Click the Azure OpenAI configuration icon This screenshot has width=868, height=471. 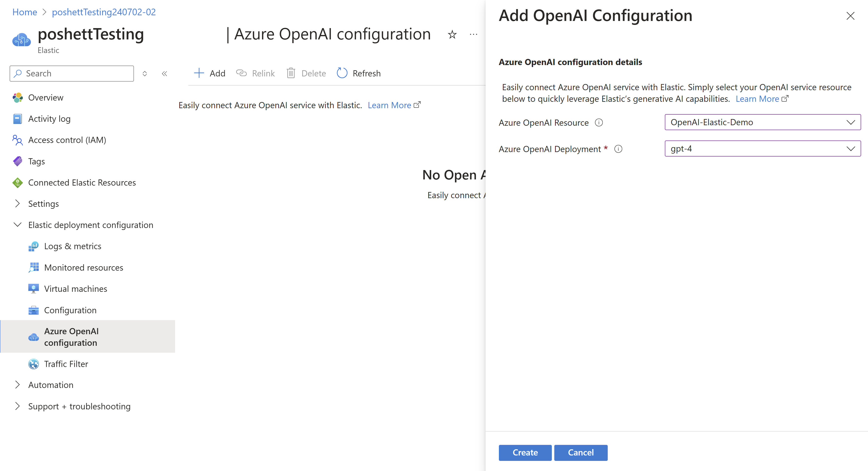(x=33, y=336)
